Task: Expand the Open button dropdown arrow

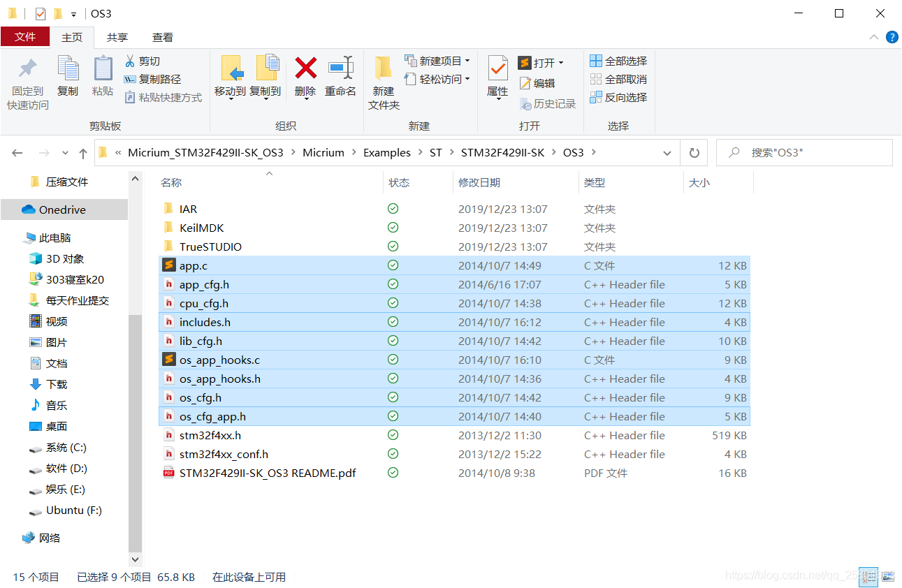Action: click(x=561, y=63)
